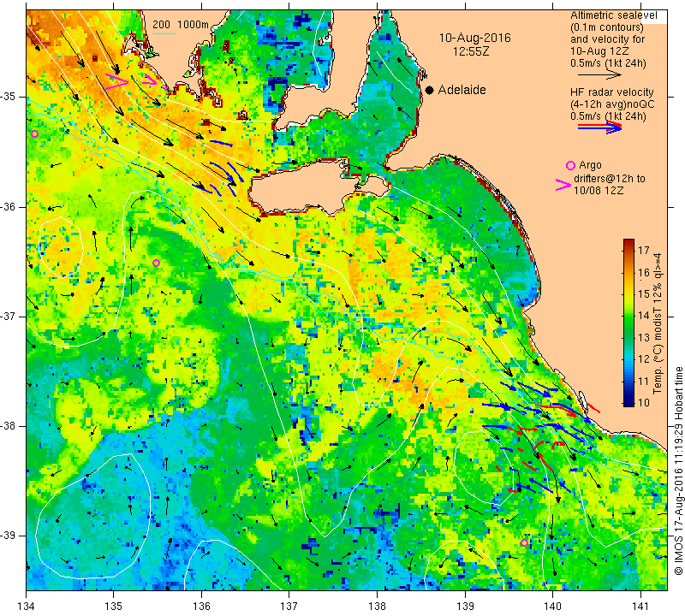This screenshot has height=616, width=685.
Task: Click the magenta Argo circle in the legend
Action: [570, 165]
